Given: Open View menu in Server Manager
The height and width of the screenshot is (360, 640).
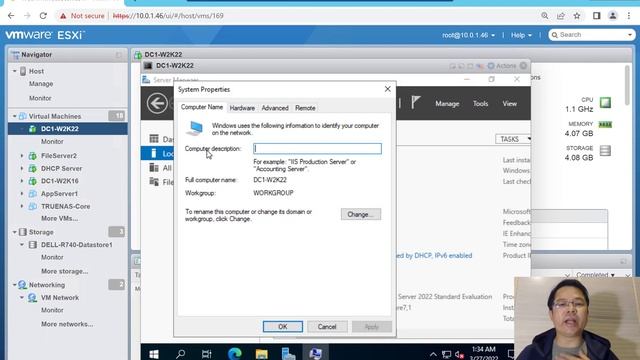Looking at the screenshot, I should tap(509, 104).
